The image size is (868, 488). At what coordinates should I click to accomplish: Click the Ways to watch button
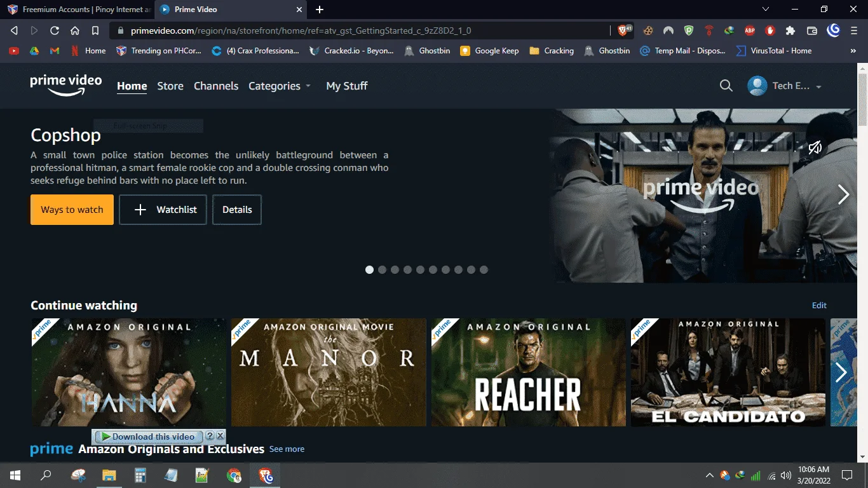coord(72,210)
